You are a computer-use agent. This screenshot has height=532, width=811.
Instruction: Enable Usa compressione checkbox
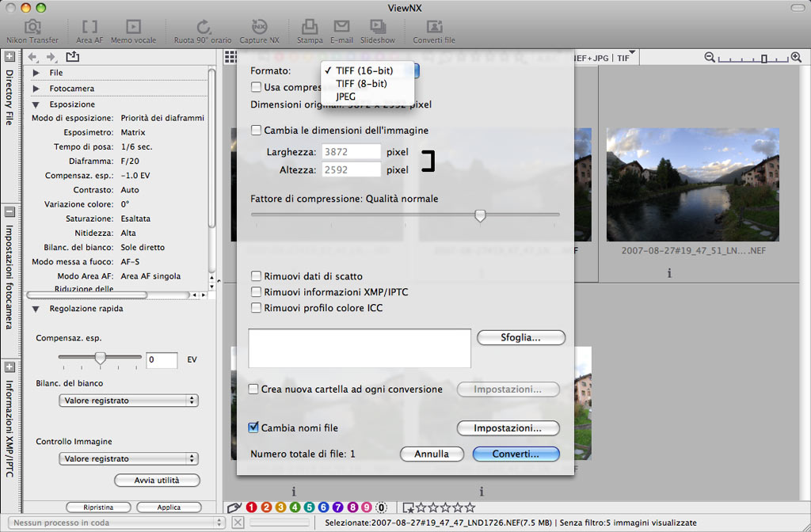coord(256,87)
